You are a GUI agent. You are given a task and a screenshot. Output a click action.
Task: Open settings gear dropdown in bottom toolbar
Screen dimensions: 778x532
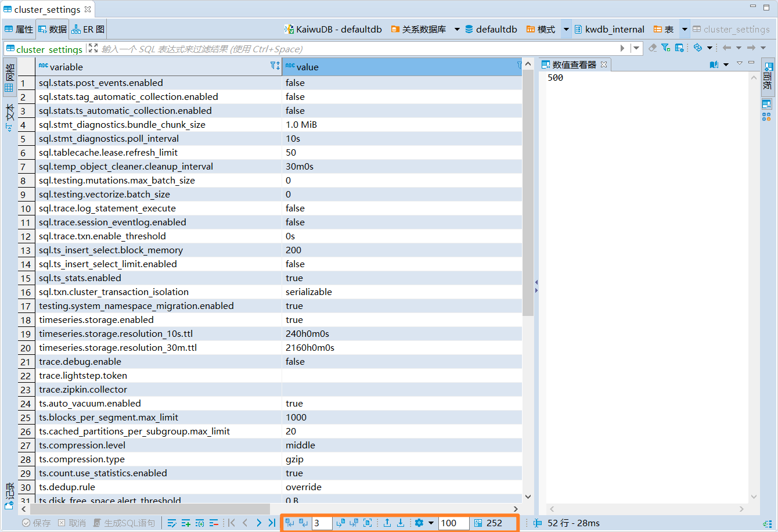pos(431,523)
